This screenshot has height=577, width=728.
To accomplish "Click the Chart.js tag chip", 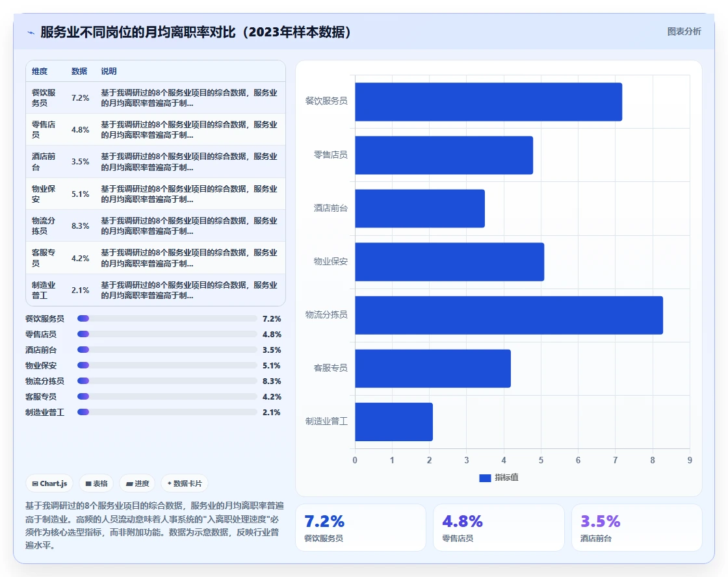I will [49, 483].
